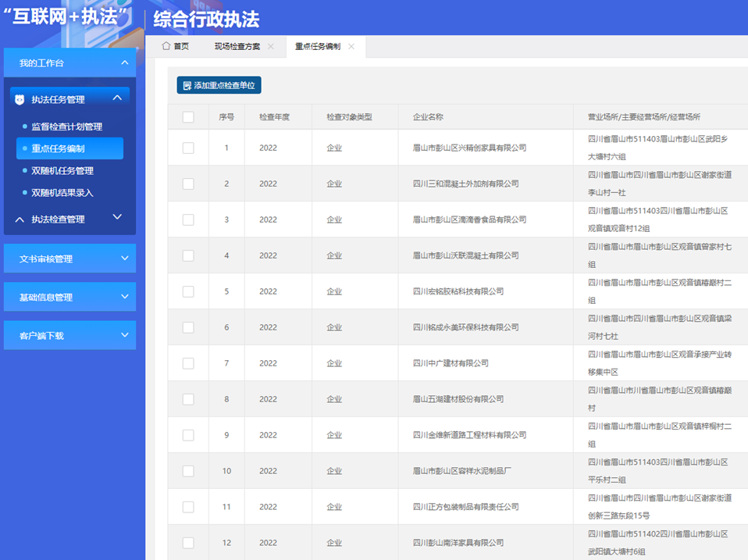Expand the 基础信息管理 menu chevron
The image size is (748, 560).
(x=124, y=296)
